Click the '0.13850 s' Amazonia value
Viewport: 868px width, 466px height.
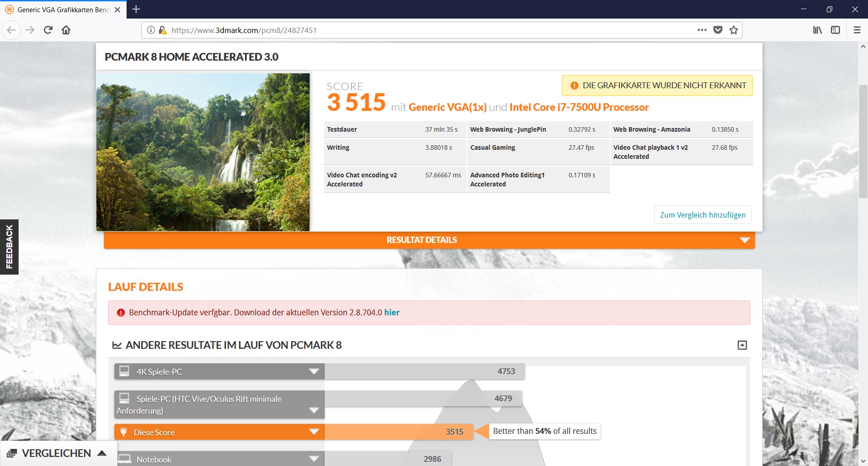pos(725,129)
